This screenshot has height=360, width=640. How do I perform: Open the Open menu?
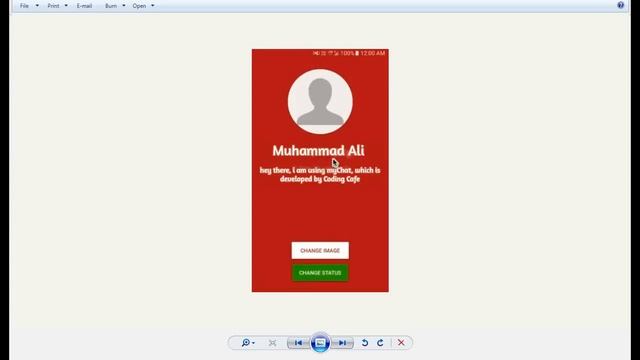point(139,6)
